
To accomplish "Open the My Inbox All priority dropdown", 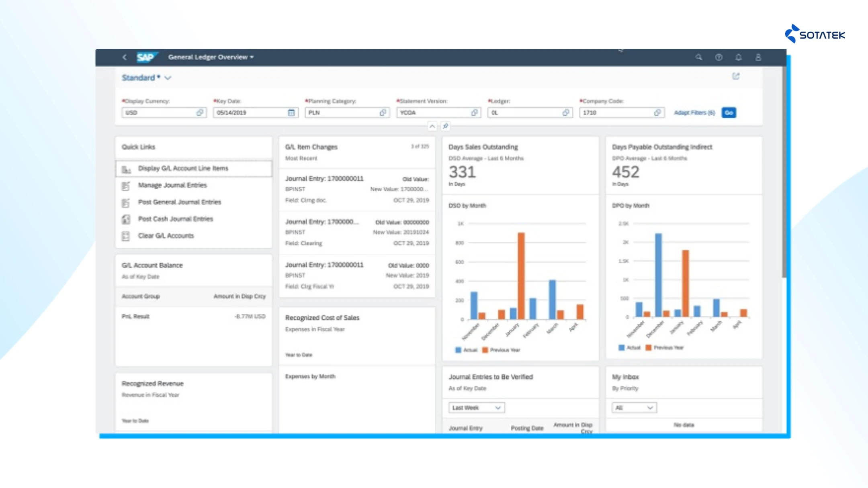I will tap(634, 408).
